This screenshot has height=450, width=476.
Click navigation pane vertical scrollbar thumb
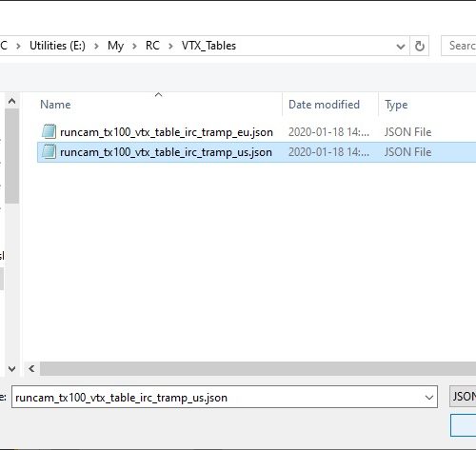[12, 156]
